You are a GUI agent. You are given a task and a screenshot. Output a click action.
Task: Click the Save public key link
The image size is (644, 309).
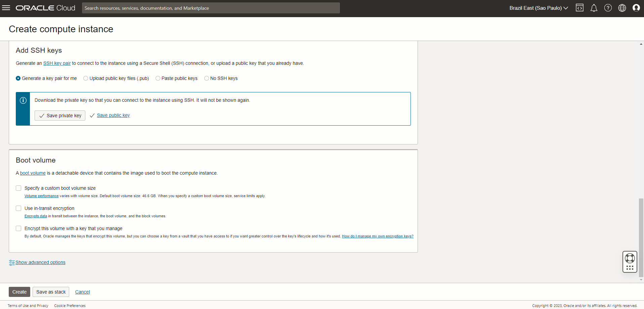113,115
